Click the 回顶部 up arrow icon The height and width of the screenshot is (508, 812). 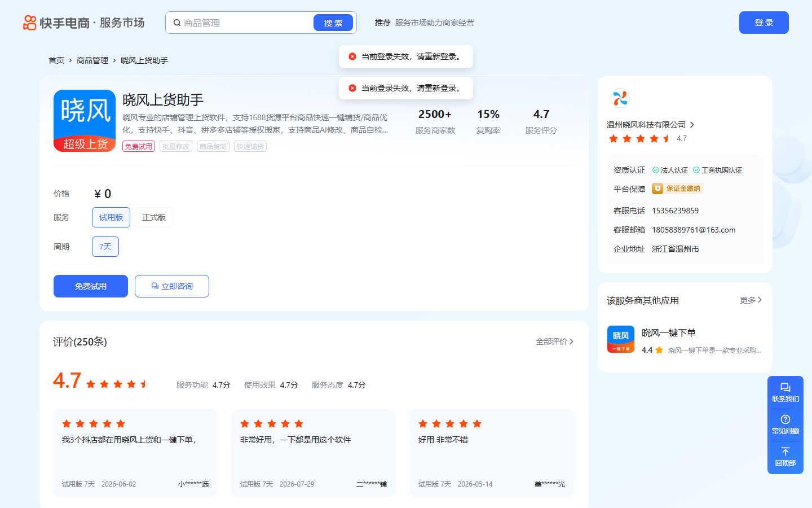785,452
